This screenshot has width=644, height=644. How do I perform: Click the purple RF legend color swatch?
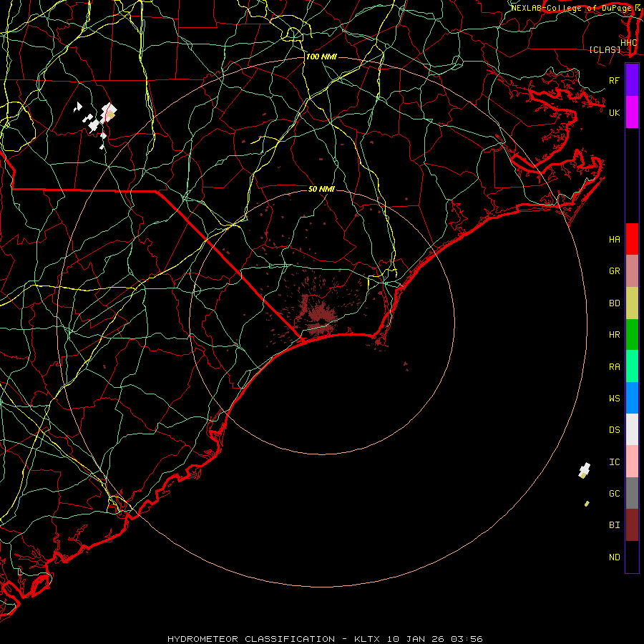pos(632,80)
